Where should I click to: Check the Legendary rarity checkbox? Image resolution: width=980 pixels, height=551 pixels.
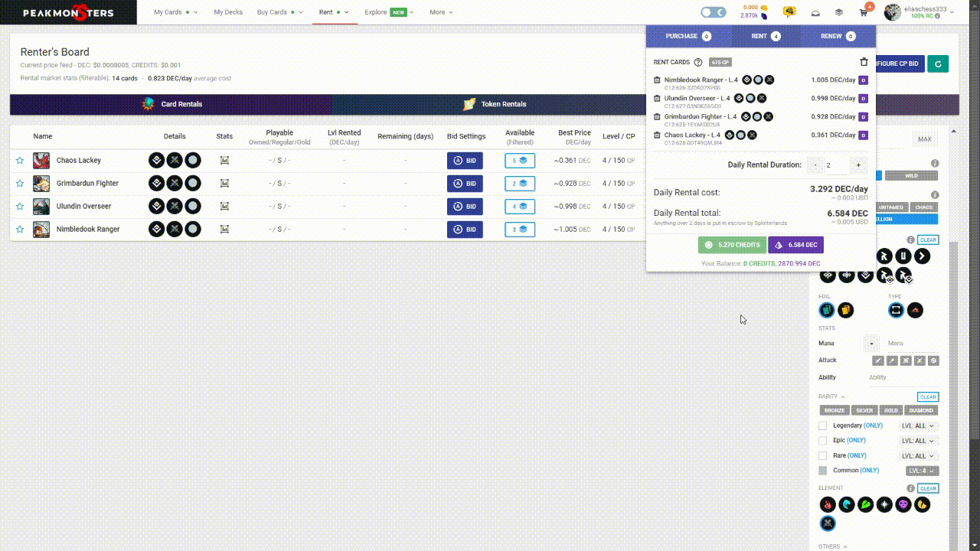[x=823, y=425]
